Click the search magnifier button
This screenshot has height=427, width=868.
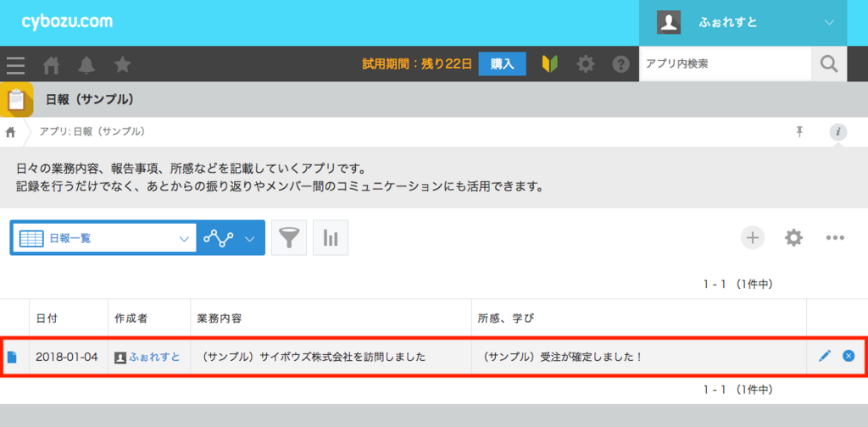pos(829,64)
